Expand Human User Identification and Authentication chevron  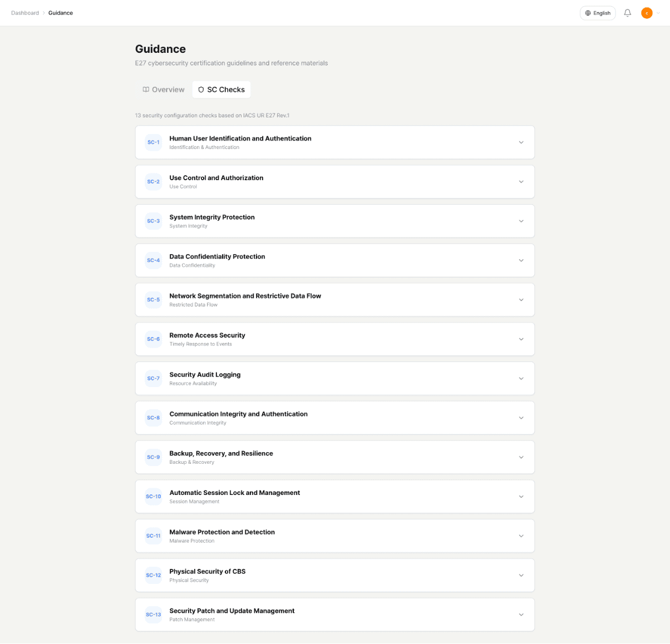[521, 142]
